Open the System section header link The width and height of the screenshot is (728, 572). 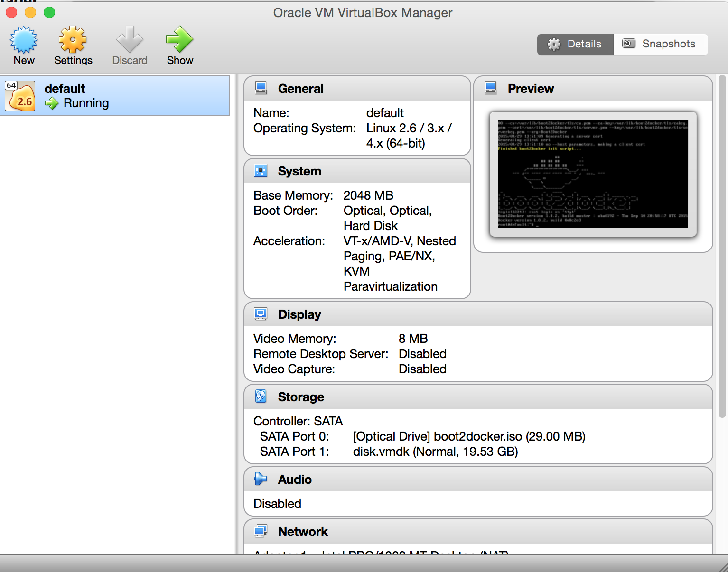(x=299, y=171)
